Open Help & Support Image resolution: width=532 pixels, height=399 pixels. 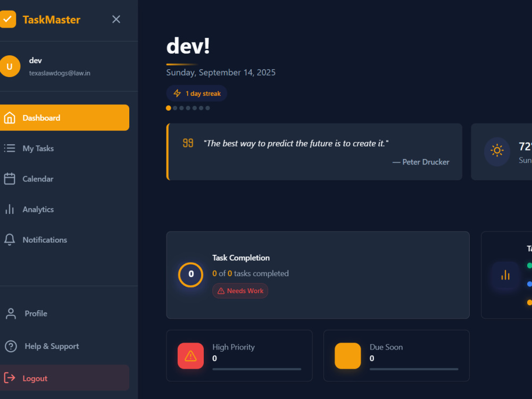pos(64,346)
